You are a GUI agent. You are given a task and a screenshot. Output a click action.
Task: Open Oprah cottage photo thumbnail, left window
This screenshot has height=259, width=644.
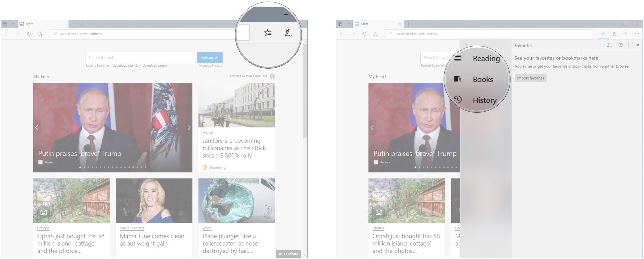pos(71,201)
